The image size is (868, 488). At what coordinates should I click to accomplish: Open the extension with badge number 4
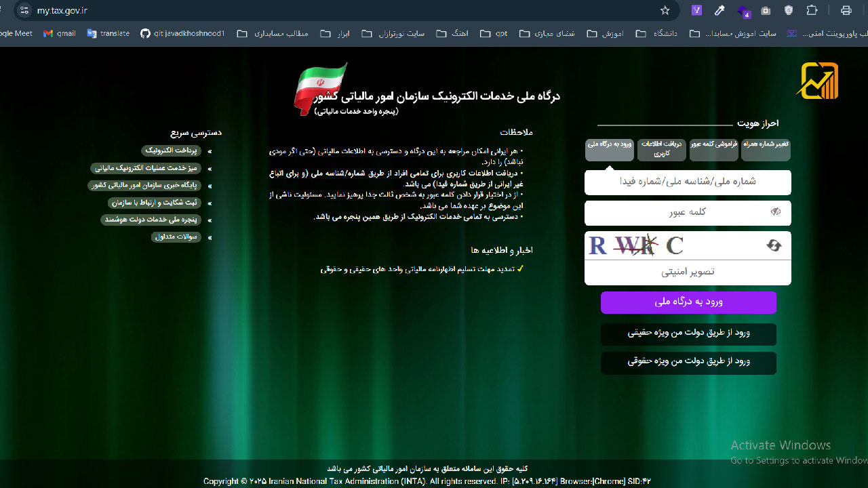[x=744, y=11]
